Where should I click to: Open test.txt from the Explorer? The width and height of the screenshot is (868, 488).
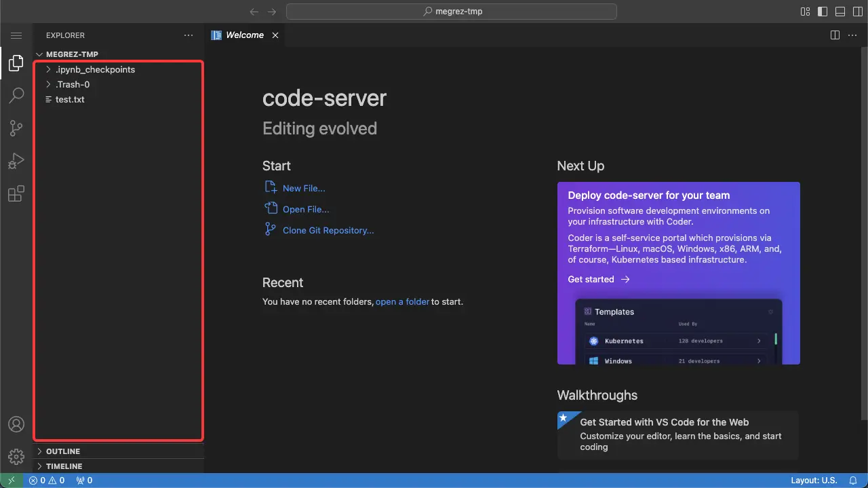coord(70,99)
